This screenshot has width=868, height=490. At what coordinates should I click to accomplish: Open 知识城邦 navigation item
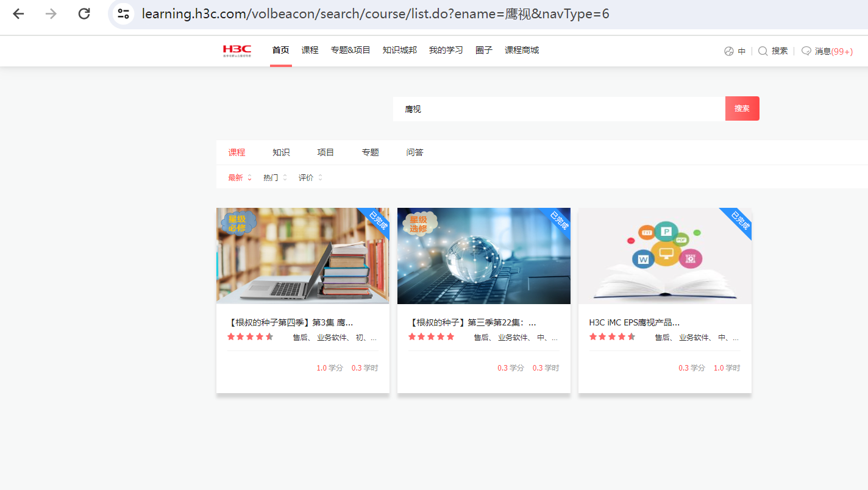400,50
